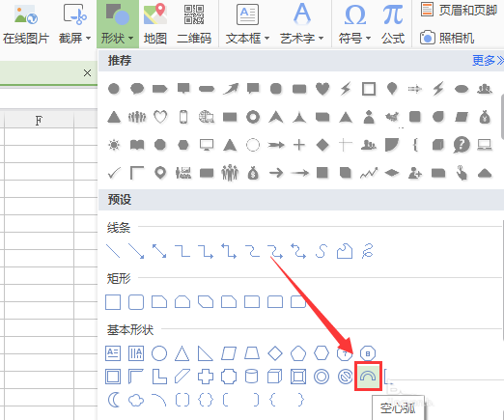Choose the moon shape in basic shapes
504x420 pixels.
click(113, 401)
